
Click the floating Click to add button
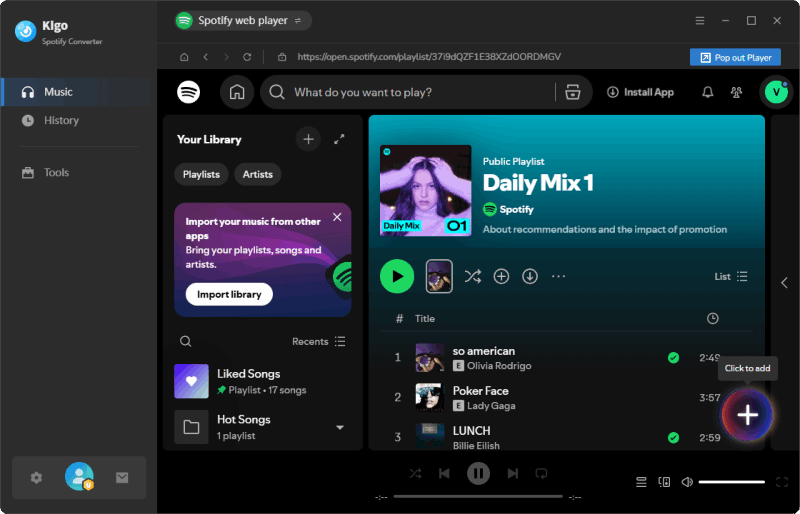pos(747,415)
